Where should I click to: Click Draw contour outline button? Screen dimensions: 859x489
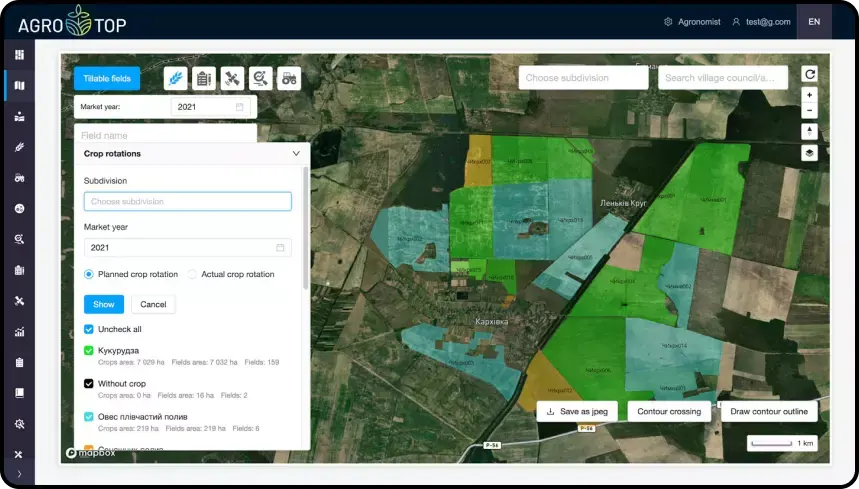pos(769,411)
